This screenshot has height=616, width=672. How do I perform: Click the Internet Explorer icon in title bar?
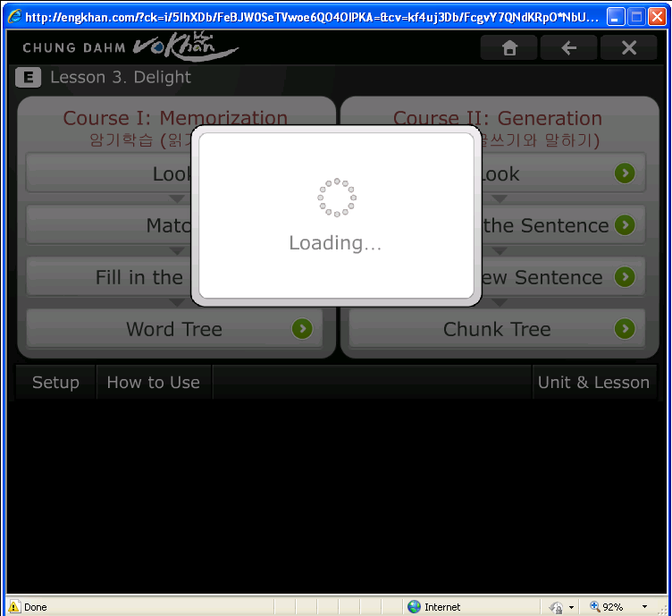click(15, 17)
